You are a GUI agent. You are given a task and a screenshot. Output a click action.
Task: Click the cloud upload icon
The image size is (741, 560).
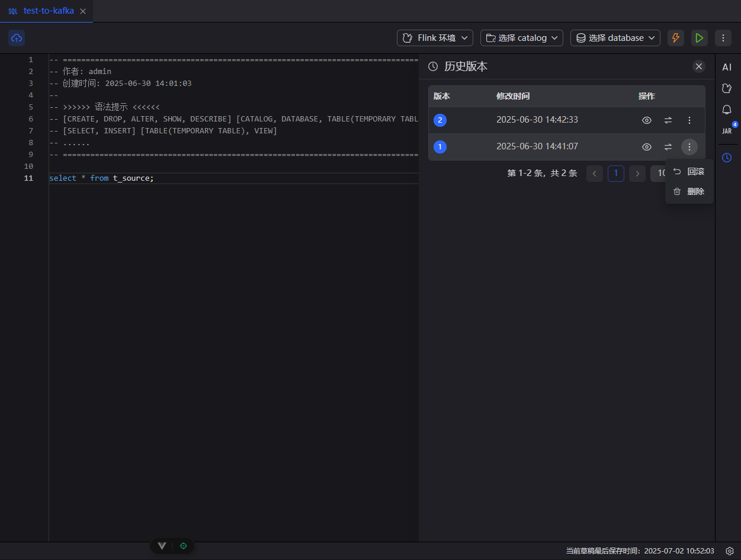[x=17, y=38]
